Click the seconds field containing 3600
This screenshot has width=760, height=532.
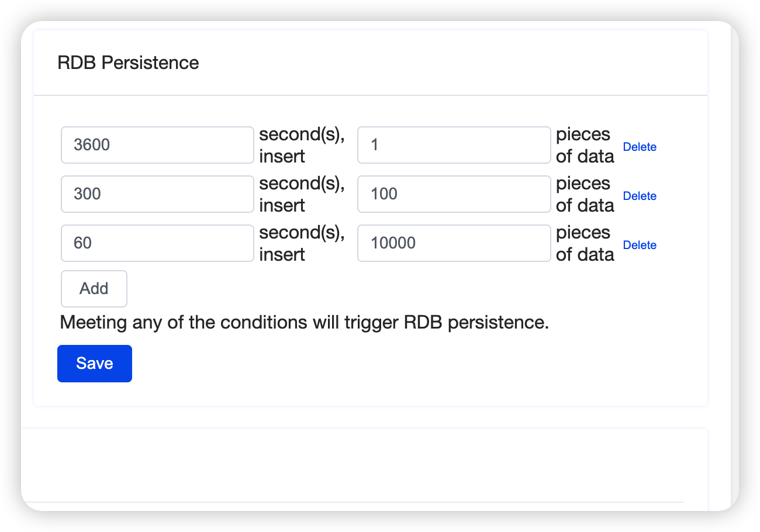[157, 145]
